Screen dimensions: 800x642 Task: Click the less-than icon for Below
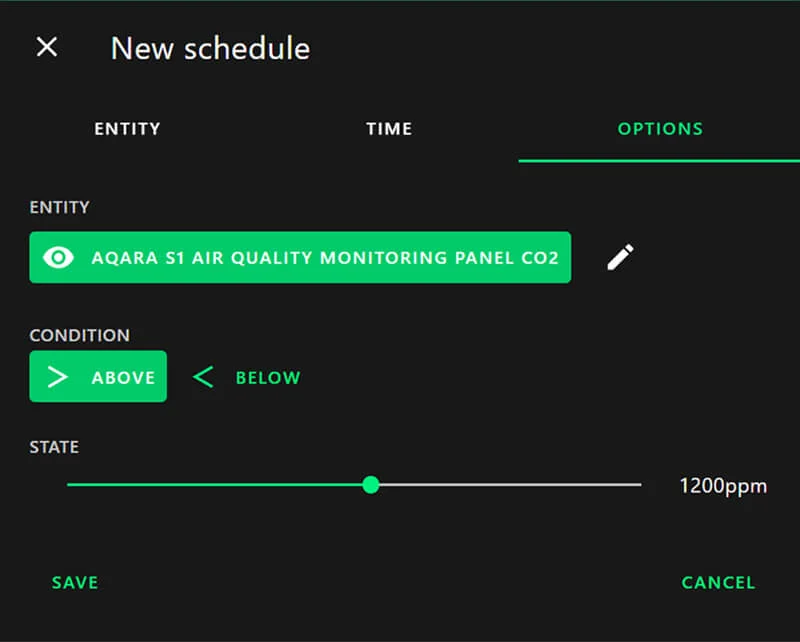click(203, 377)
